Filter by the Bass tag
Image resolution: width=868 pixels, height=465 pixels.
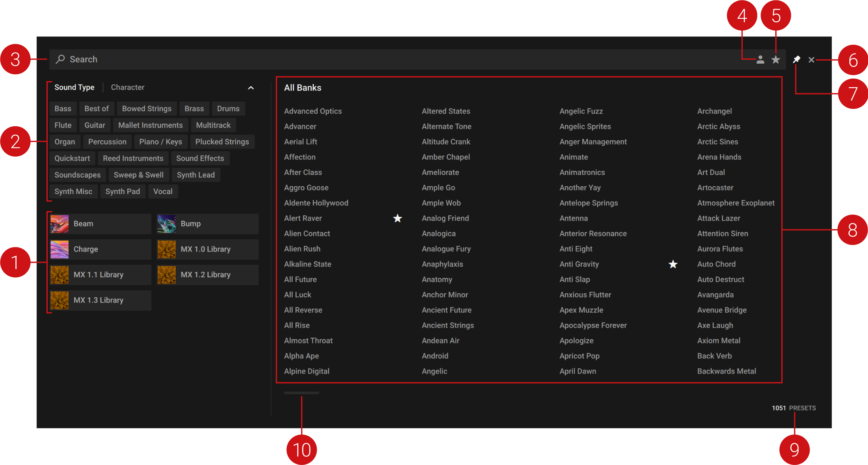(63, 109)
